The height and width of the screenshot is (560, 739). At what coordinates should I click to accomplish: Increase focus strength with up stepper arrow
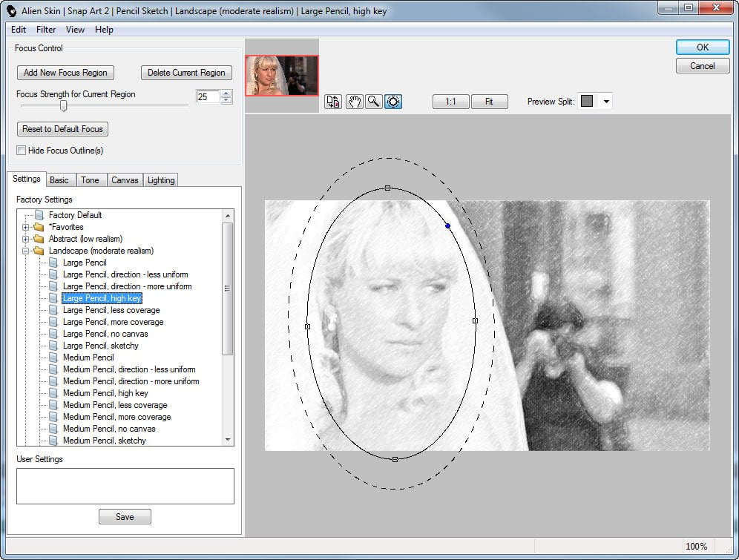click(226, 93)
